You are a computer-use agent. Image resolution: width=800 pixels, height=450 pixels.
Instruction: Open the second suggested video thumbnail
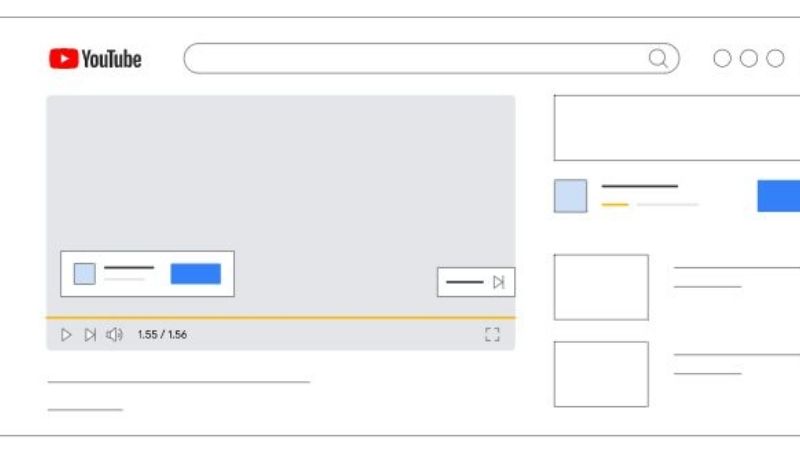(602, 374)
